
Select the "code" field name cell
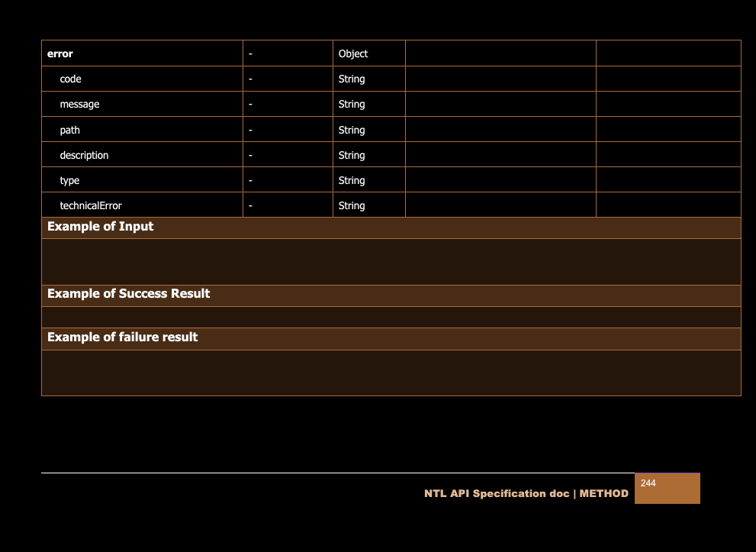pos(70,79)
